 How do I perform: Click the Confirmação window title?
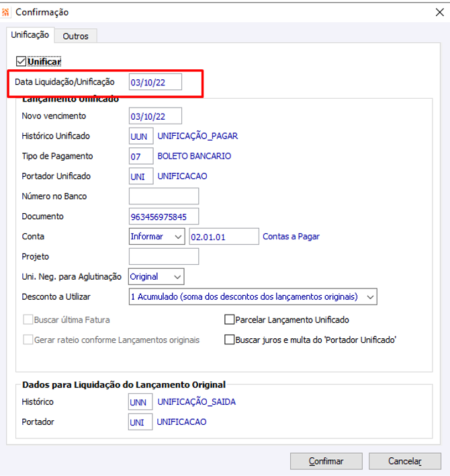42,13
